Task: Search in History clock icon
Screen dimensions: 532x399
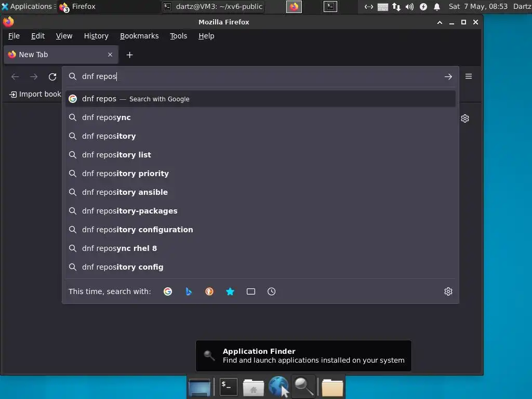Action: (271, 291)
